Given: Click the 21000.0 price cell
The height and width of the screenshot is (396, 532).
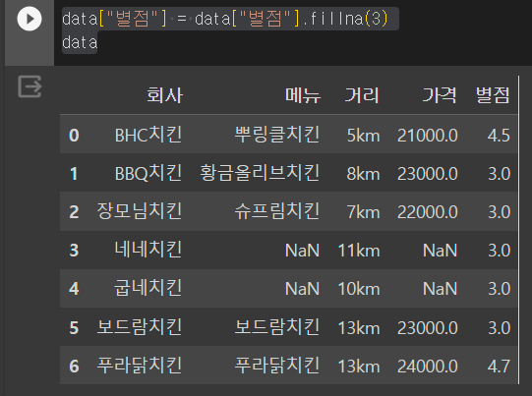Looking at the screenshot, I should (x=428, y=136).
